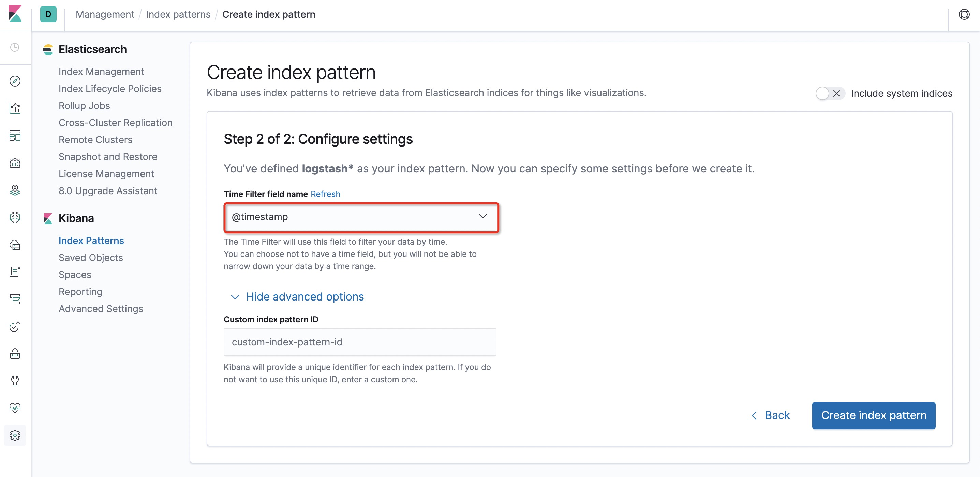
Task: Go to Index Management menu item
Action: tap(101, 72)
